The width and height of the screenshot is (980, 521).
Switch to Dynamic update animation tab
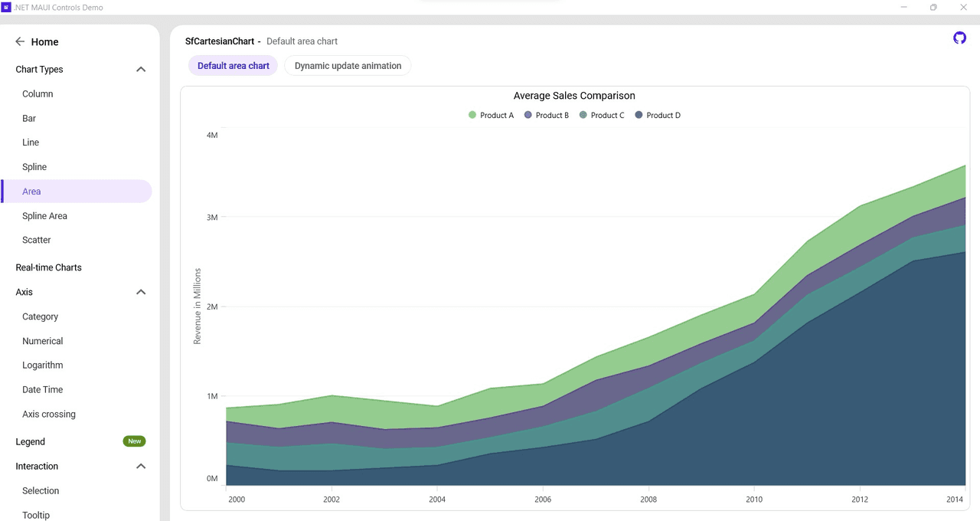point(348,66)
